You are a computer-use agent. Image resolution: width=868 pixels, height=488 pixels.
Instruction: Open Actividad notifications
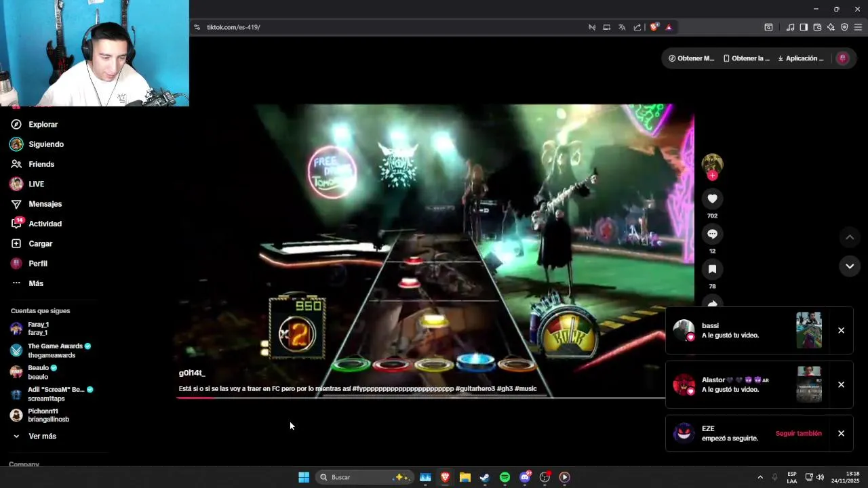coord(45,224)
